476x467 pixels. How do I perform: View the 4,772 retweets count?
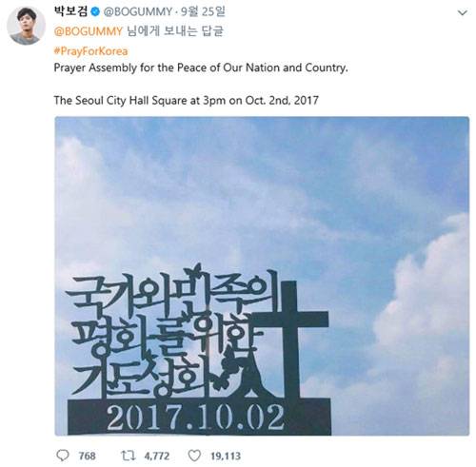[157, 456]
